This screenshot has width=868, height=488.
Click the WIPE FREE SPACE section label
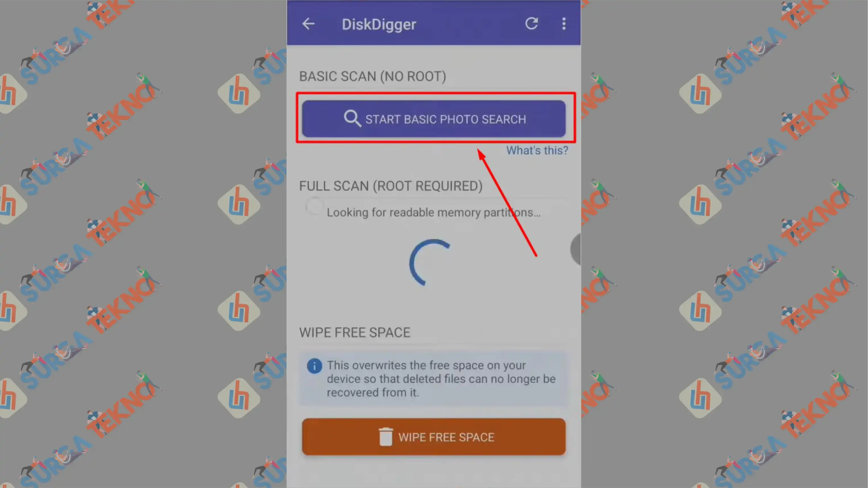click(354, 332)
